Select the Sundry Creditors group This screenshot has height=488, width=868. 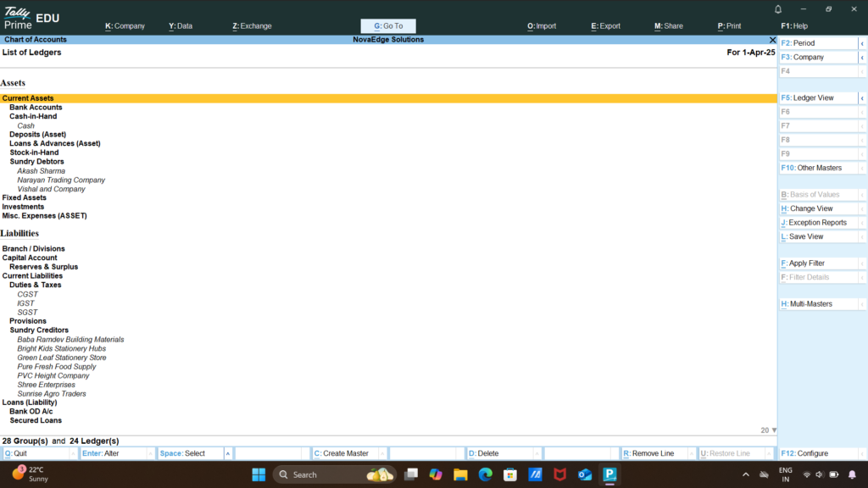click(x=39, y=330)
